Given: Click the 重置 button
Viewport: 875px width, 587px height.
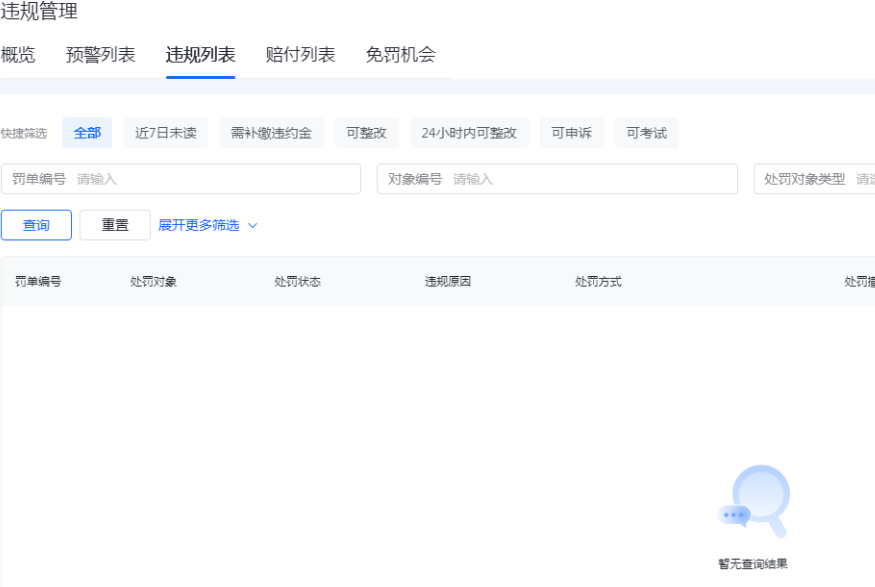Looking at the screenshot, I should point(115,225).
